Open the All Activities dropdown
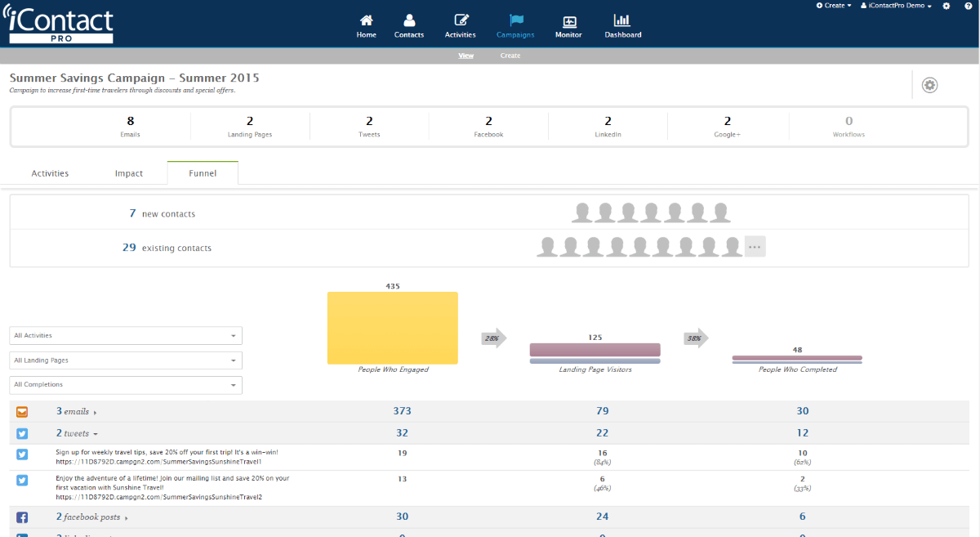This screenshot has width=980, height=537. tap(125, 335)
